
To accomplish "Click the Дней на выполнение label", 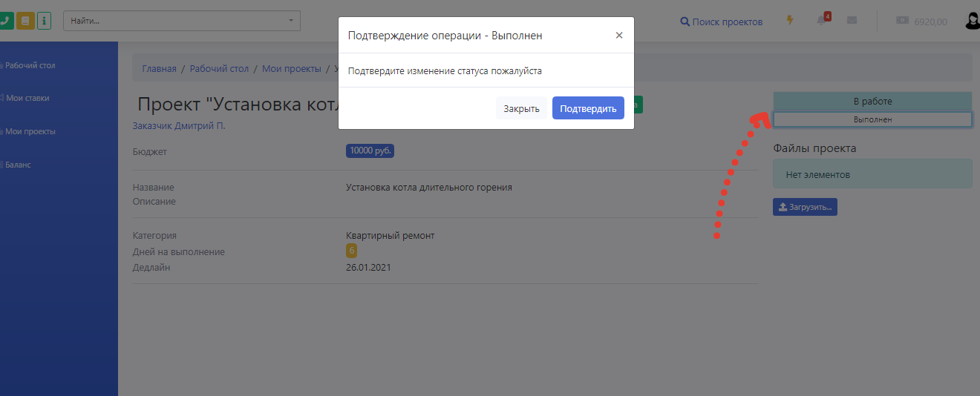I will 178,251.
